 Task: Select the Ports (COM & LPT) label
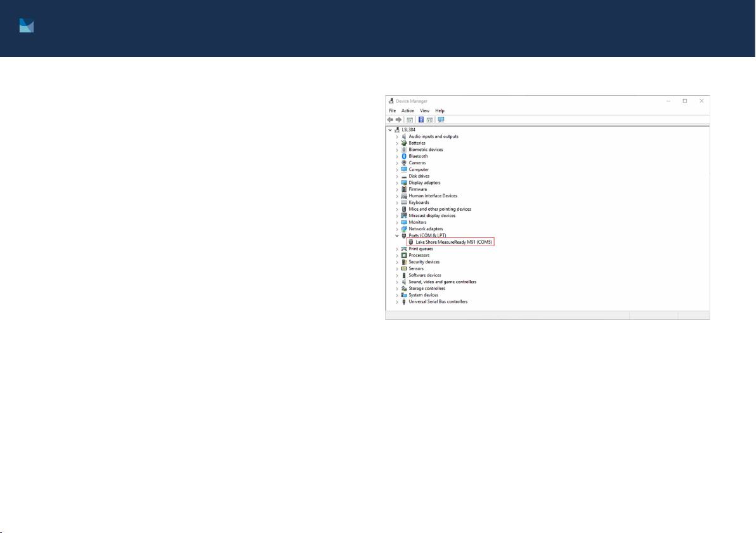coord(427,235)
